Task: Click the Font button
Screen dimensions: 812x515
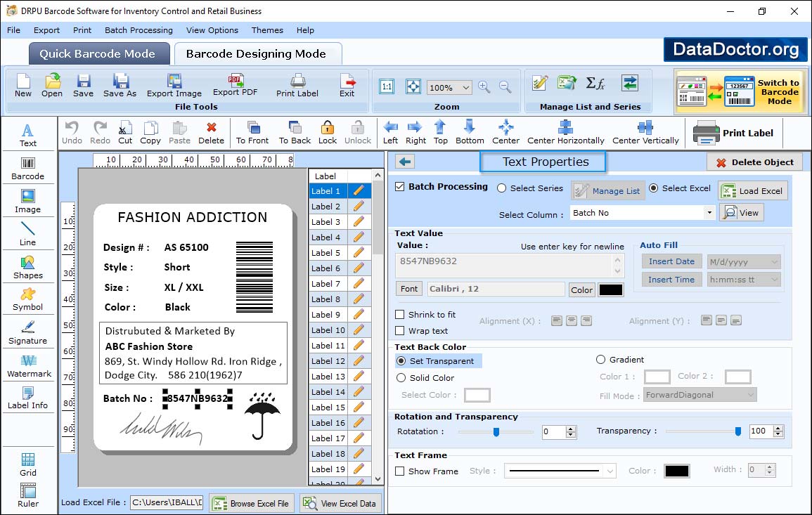Action: coord(409,289)
